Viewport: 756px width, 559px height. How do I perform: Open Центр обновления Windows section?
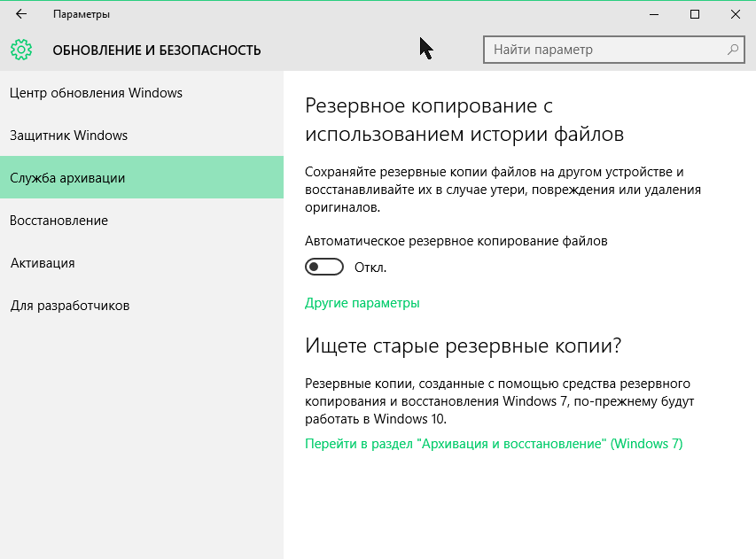click(x=96, y=93)
